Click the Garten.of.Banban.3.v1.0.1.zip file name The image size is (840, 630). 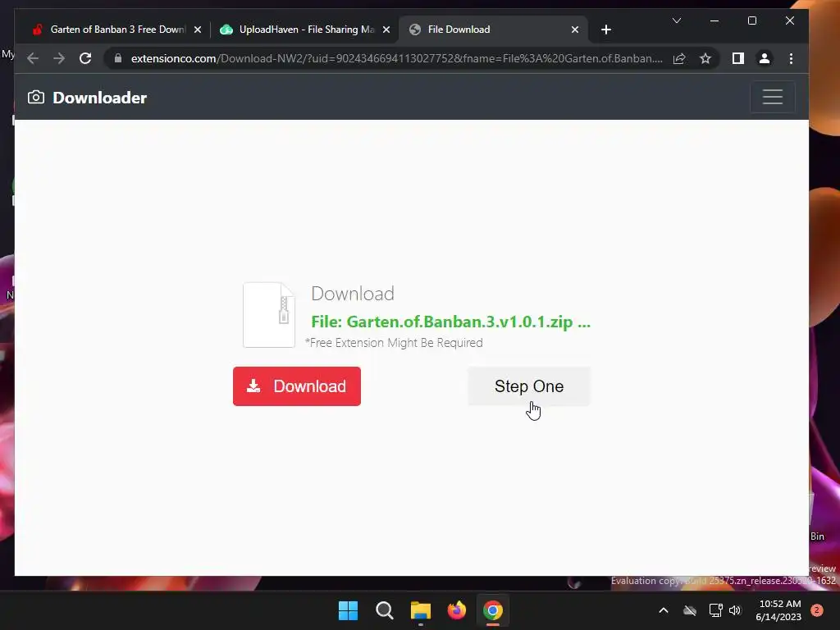[x=450, y=322]
